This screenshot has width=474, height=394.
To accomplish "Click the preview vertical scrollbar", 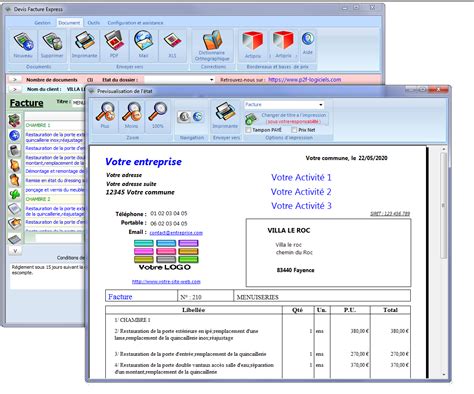I will click(443, 262).
